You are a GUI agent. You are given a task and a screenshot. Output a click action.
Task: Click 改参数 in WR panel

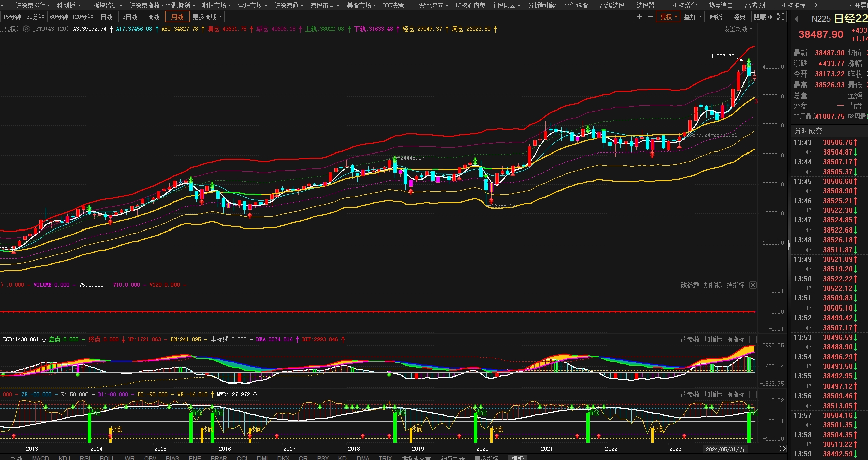tap(690, 394)
